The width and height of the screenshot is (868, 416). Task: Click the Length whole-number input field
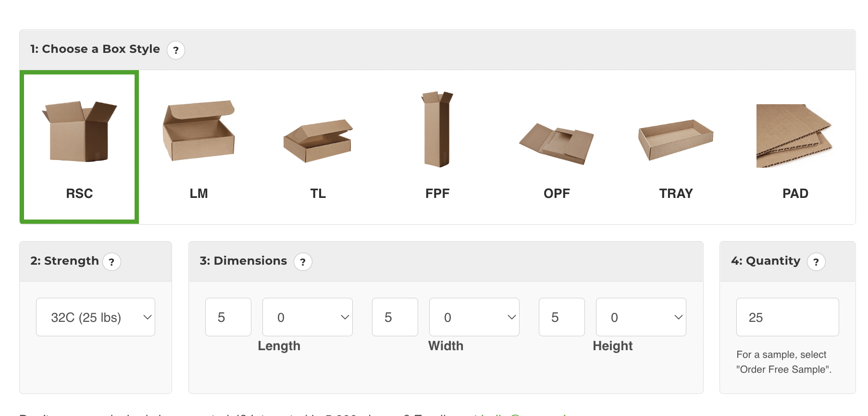click(x=228, y=317)
